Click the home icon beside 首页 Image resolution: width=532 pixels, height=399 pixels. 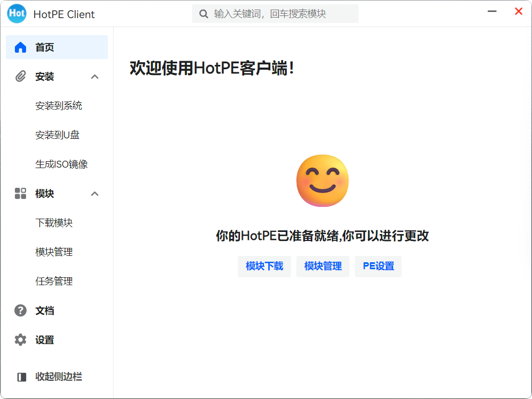tap(21, 47)
